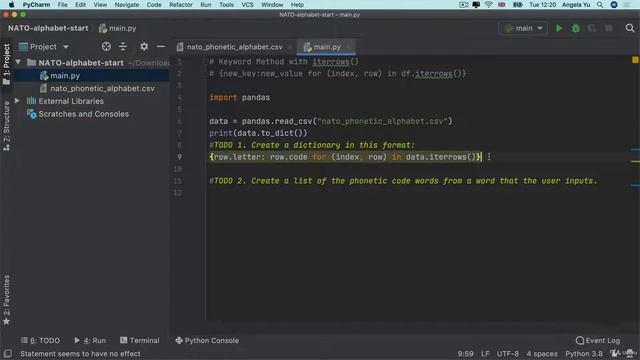Viewport: 640px width, 360px height.
Task: Expand External Libraries node
Action: pyautogui.click(x=17, y=101)
